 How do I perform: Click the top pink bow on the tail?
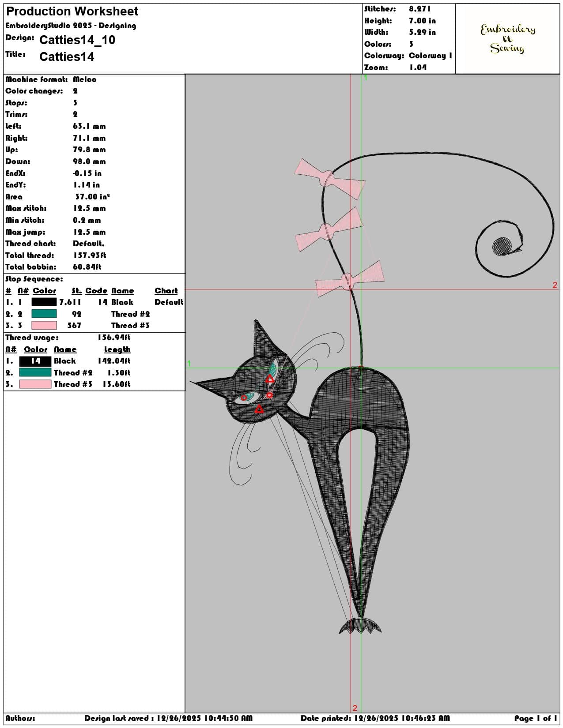point(329,179)
